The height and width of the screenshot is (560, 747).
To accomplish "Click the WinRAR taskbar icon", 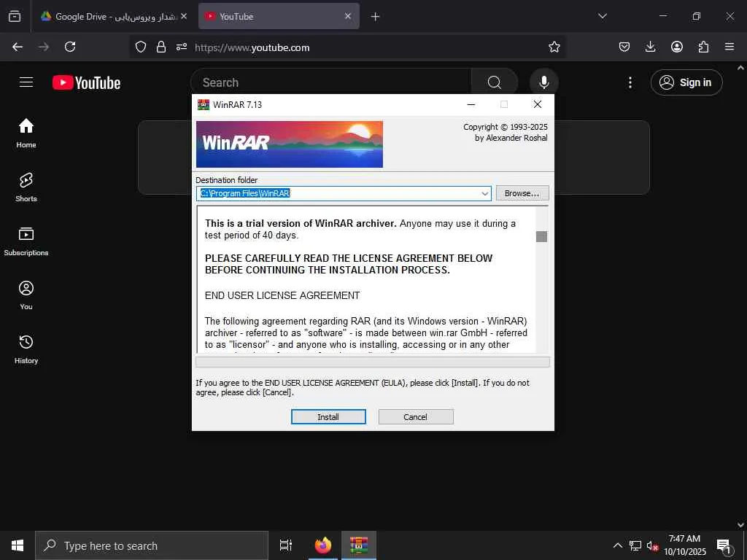I will [x=359, y=545].
